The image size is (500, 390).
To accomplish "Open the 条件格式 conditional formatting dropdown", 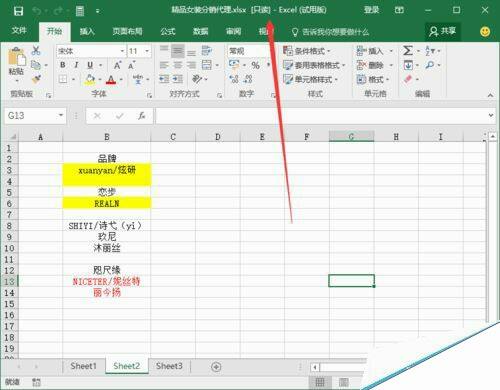I will pos(306,51).
